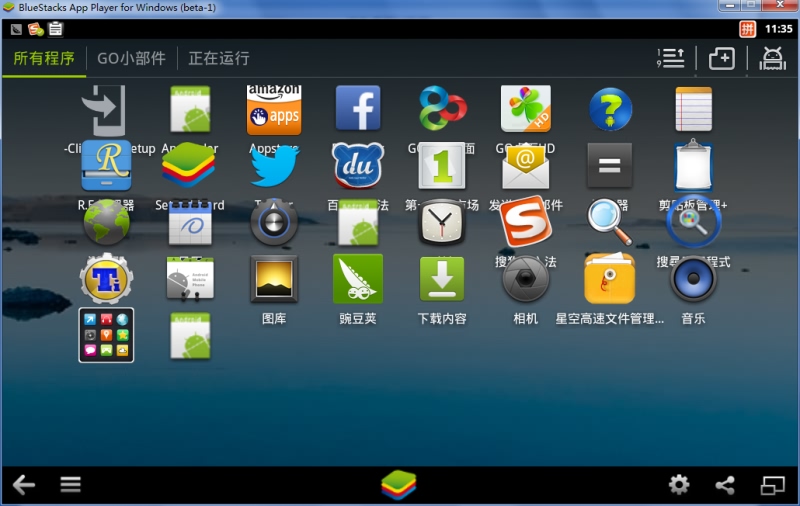Open the Twitter bird app

(x=274, y=166)
